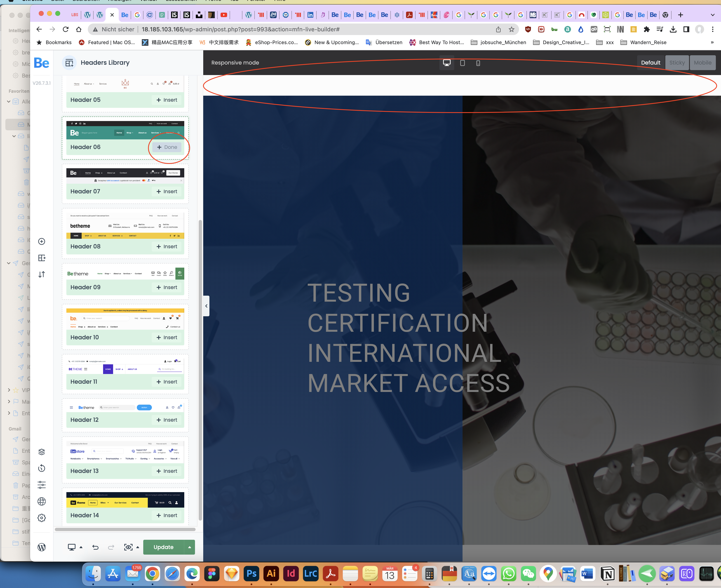Click the reorder sections arrows icon
Viewport: 721px width, 588px height.
(42, 274)
